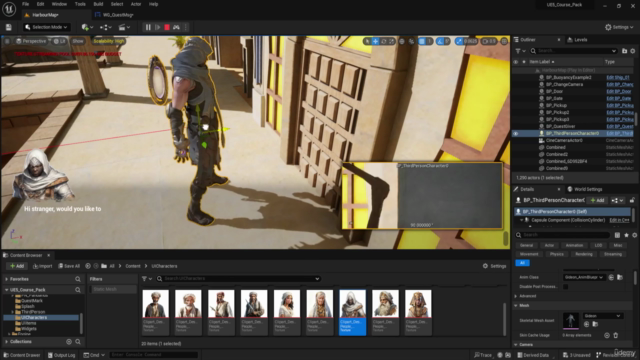Open the File menu
Screen dimensions: 640x360
[x=25, y=4]
